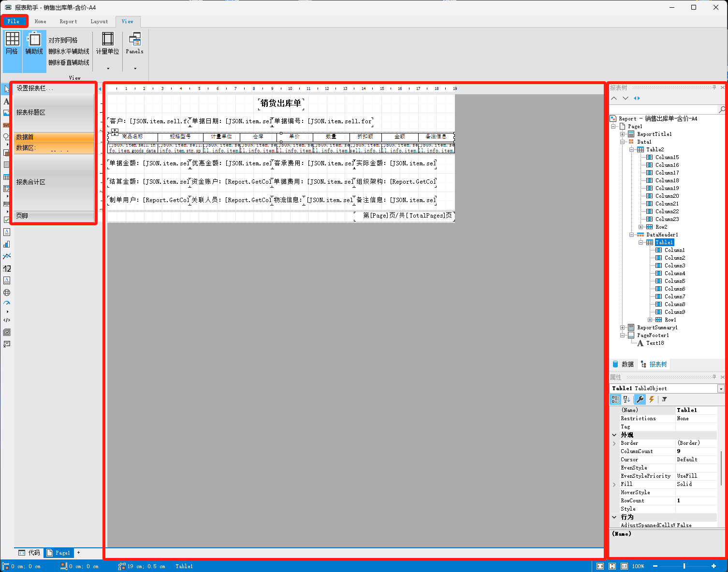Pin the 报表树 panel
The image size is (728, 572).
coord(714,88)
